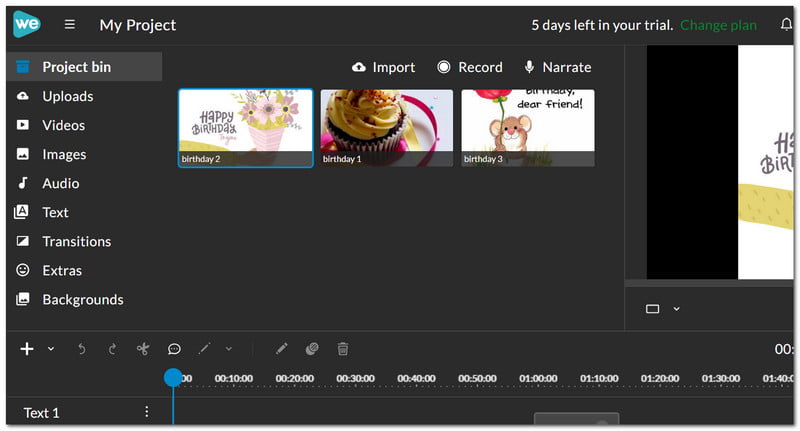Click the Extras smiley icon

[22, 270]
